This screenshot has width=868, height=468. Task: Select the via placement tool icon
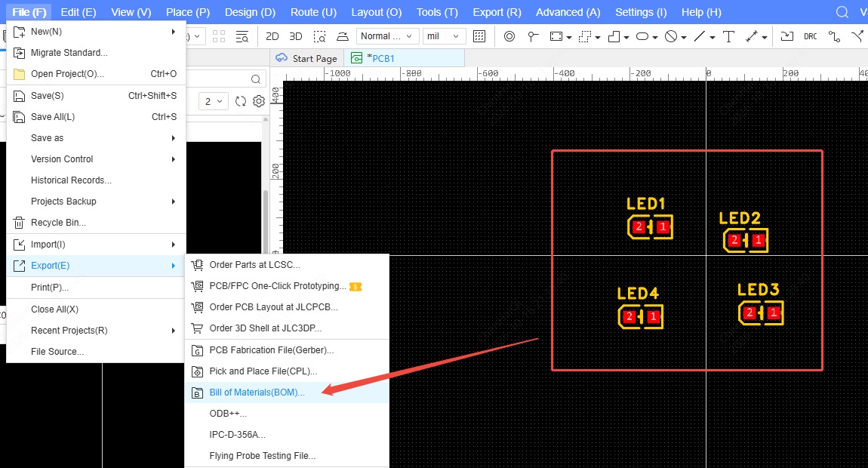[x=509, y=36]
